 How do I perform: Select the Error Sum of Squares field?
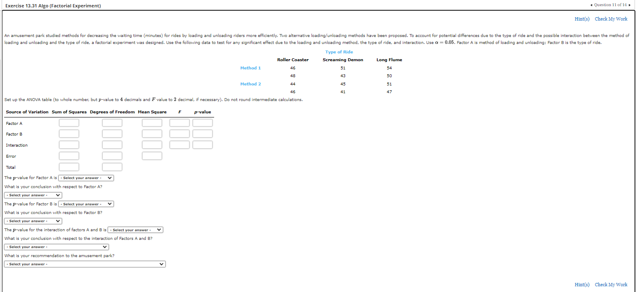[x=69, y=156]
